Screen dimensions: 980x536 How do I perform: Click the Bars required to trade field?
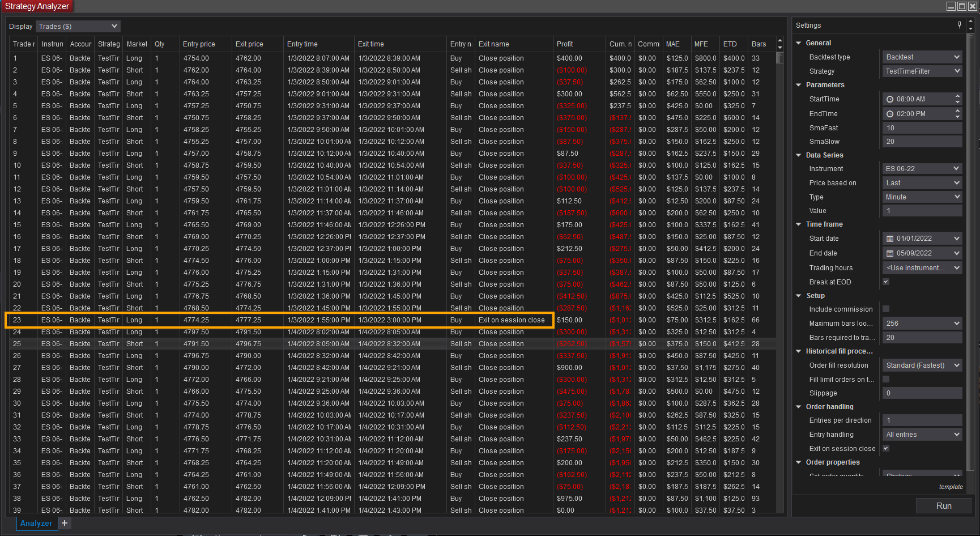point(922,338)
